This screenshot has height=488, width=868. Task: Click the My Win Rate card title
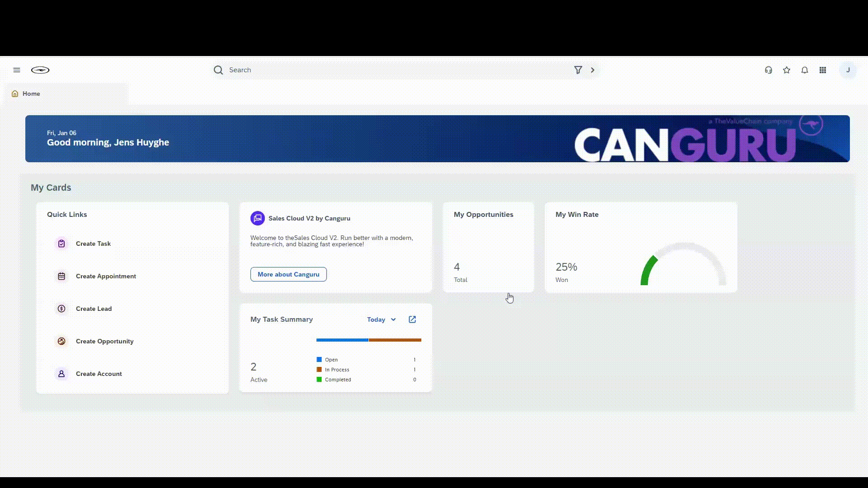577,215
